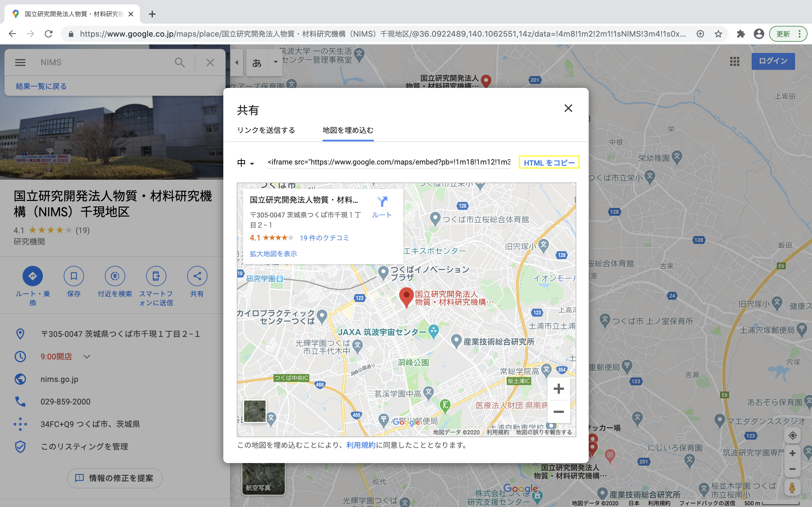This screenshot has height=507, width=812.
Task: Open the embed size dropdown (中)
Action: pyautogui.click(x=246, y=163)
